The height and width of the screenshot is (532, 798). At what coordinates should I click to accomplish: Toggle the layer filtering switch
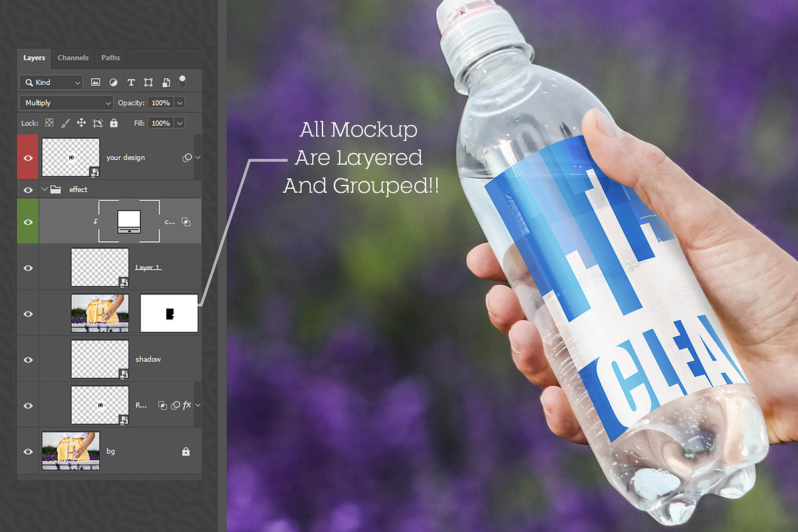(x=182, y=80)
